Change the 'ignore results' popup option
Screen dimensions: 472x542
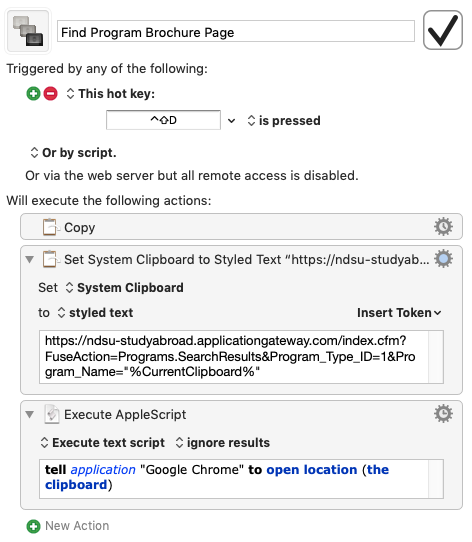[x=223, y=443]
